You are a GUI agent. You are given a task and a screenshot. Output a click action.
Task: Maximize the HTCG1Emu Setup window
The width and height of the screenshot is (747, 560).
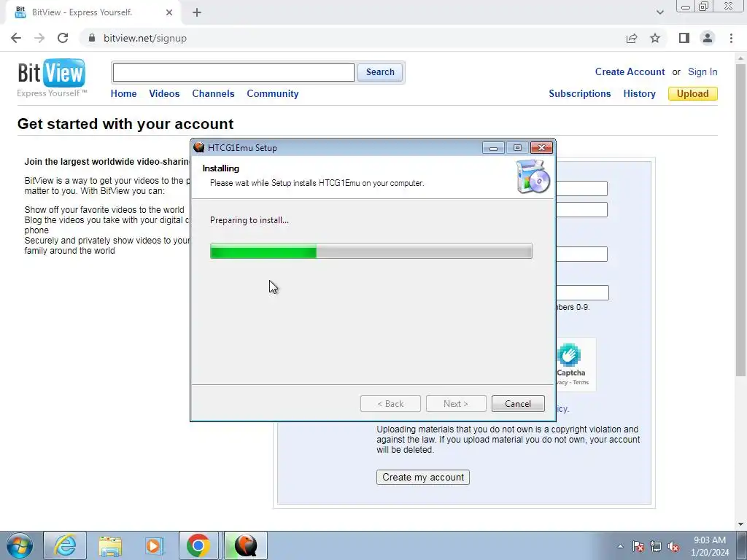pyautogui.click(x=517, y=148)
